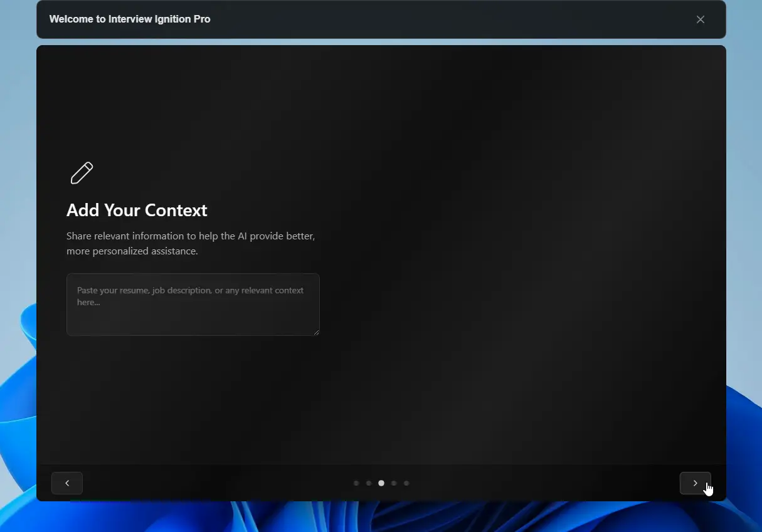The image size is (762, 532).
Task: Select the forward chevron navigation icon
Action: point(695,482)
